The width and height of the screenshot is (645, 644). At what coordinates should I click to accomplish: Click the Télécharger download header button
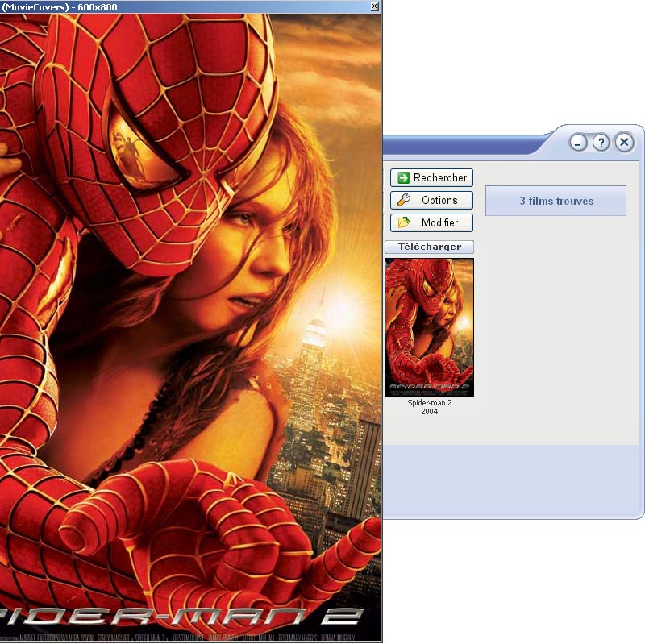coord(430,247)
